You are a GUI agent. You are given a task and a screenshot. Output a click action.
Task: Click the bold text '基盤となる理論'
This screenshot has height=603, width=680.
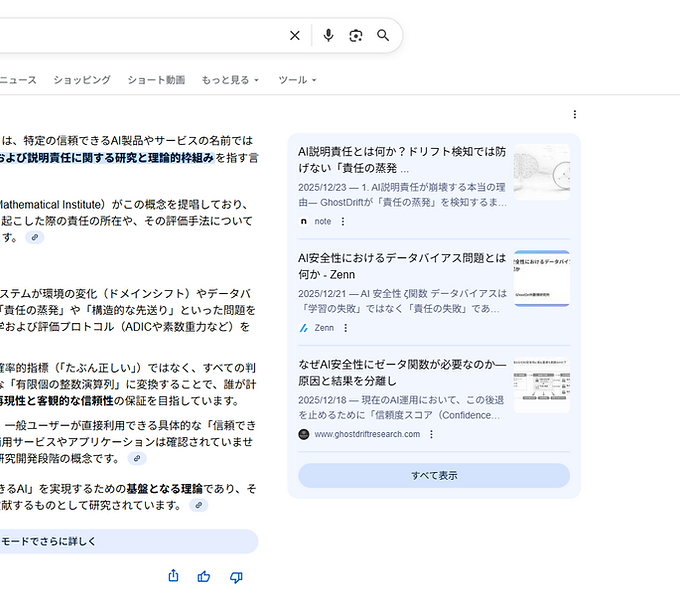click(164, 489)
